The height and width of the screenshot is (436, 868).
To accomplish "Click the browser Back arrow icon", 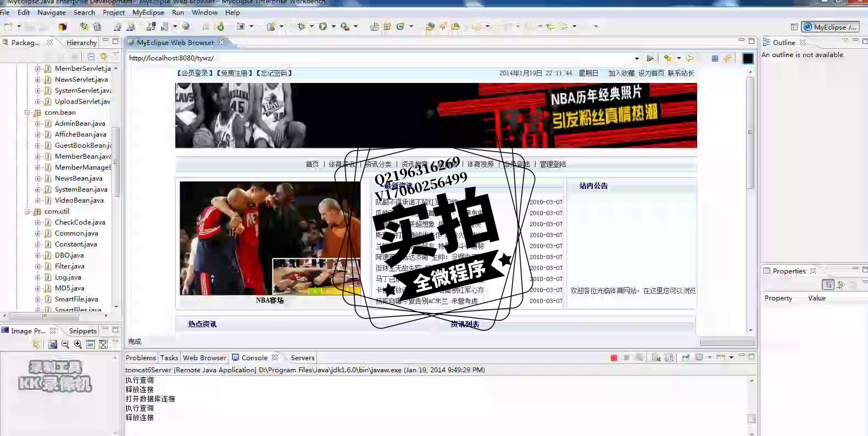I will [689, 58].
